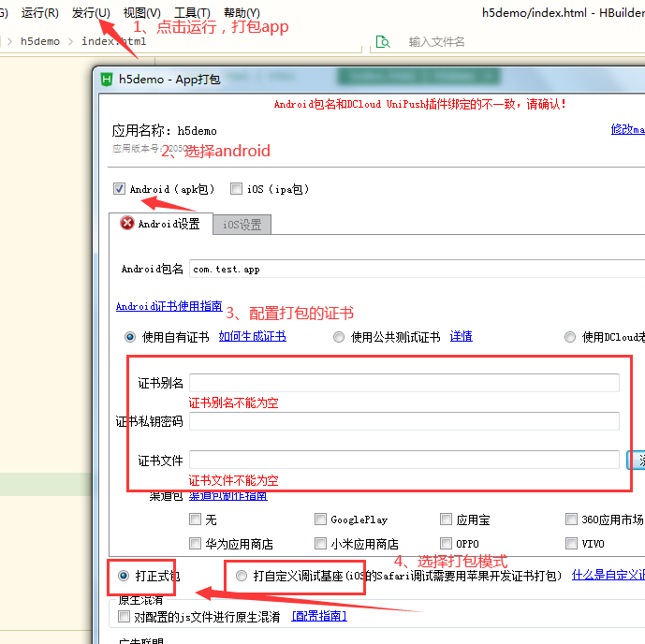Open the Android证书使用指南 link
The height and width of the screenshot is (644, 645).
[x=169, y=306]
